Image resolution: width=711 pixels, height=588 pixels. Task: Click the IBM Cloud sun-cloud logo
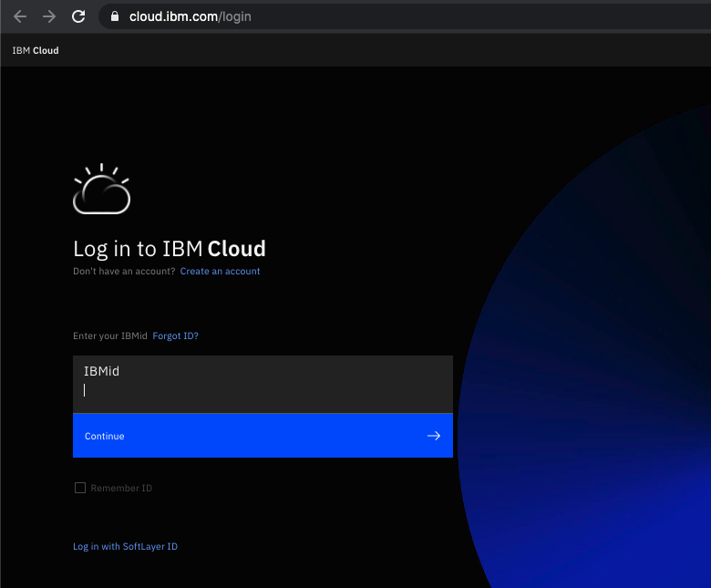101,189
